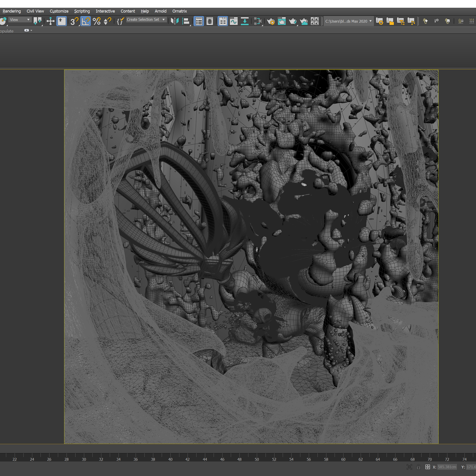Toggle Percent Snap on toolbar
476x476 pixels.
pos(96,21)
